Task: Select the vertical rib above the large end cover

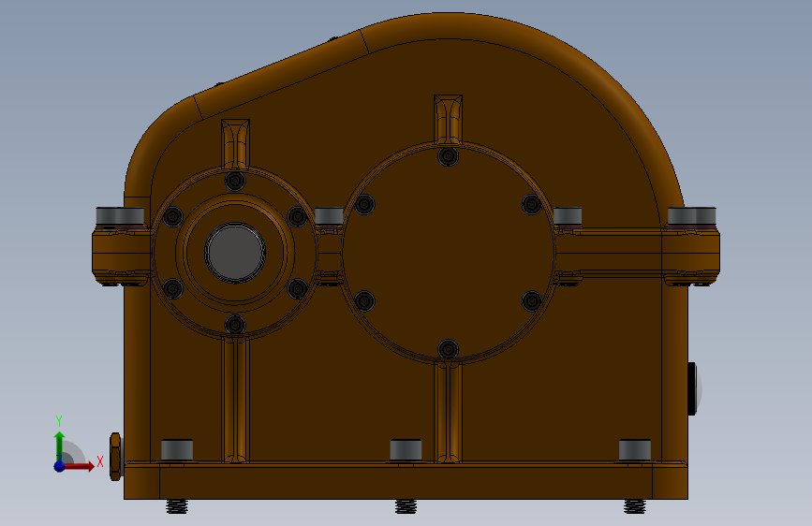Action: pyautogui.click(x=448, y=120)
